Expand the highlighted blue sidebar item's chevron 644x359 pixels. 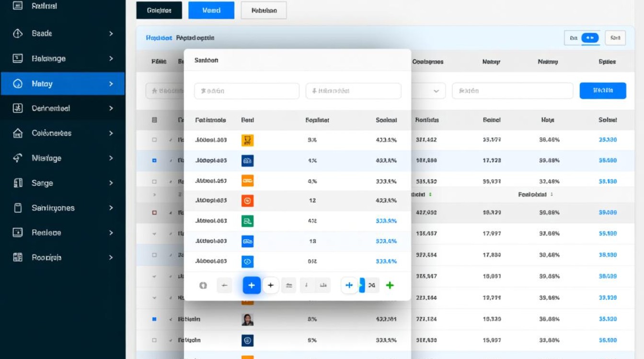(x=111, y=84)
